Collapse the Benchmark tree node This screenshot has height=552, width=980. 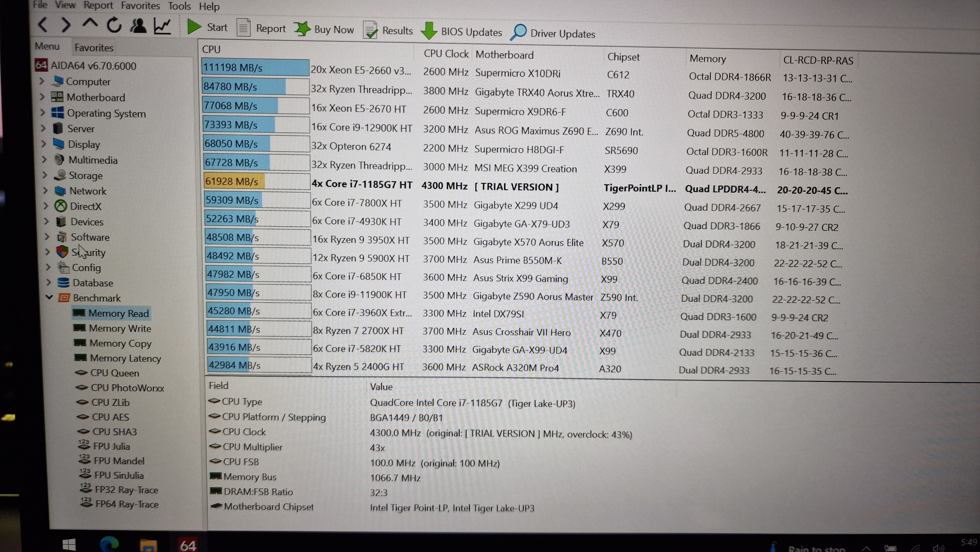click(49, 297)
